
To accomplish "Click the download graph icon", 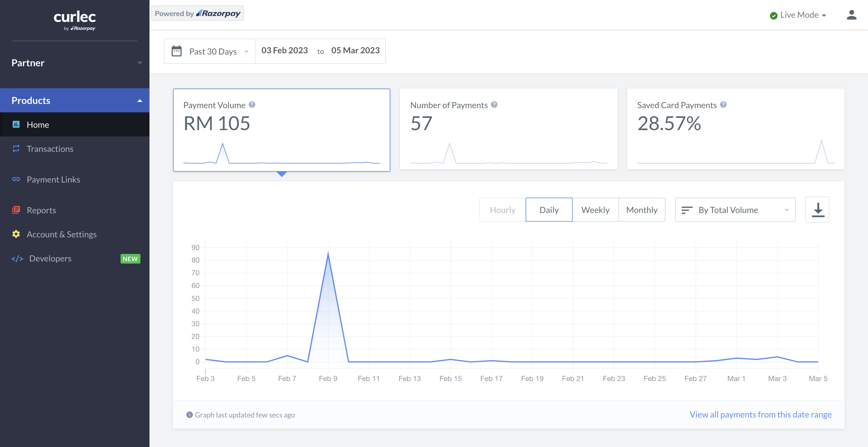I will tap(817, 210).
